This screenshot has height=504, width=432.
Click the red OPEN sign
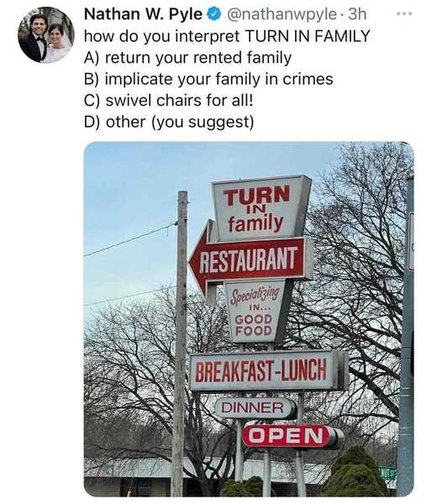coord(291,436)
